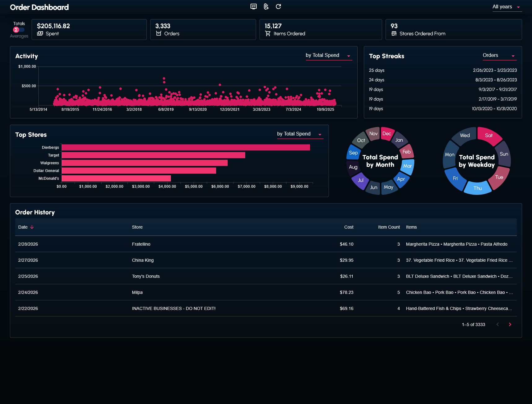
Task: Click the paperclip add-attachment icon
Action: (266, 6)
